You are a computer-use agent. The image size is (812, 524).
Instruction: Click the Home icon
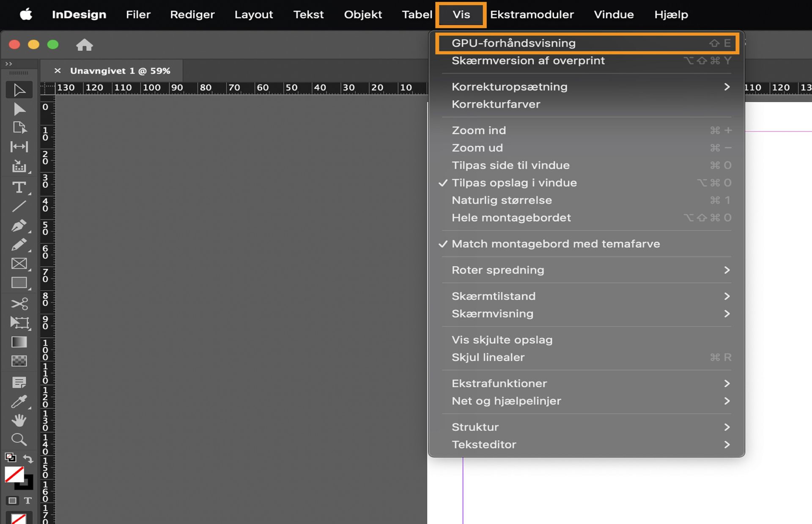84,45
